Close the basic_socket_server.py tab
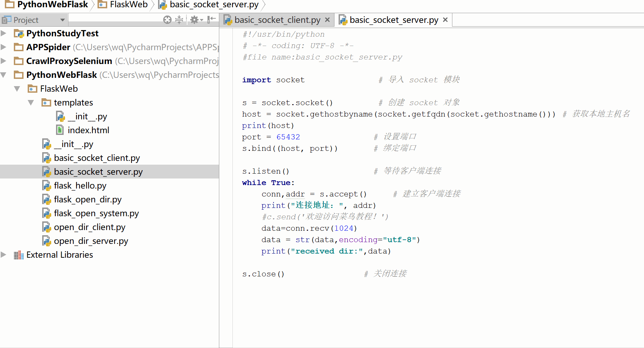Screen dimensions: 644x348 [445, 20]
